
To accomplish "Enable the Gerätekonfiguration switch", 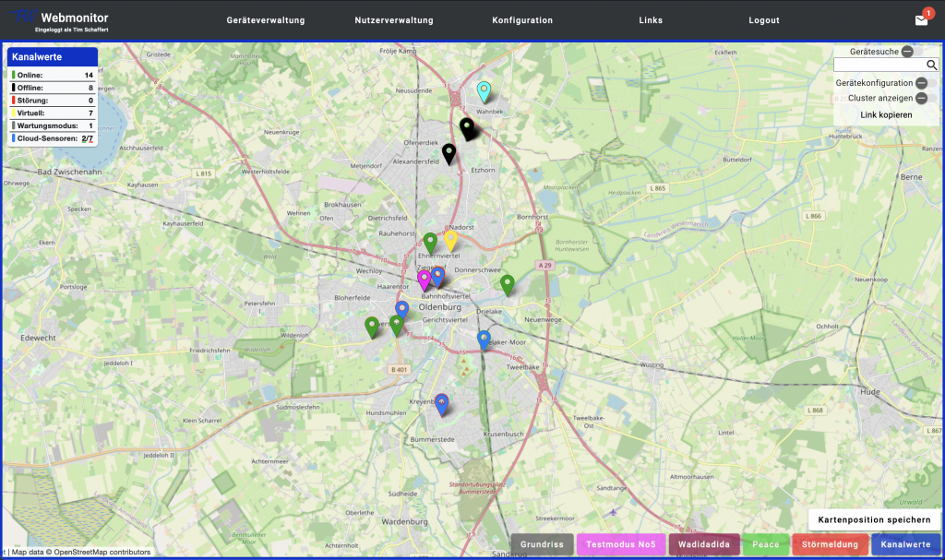I will [922, 83].
